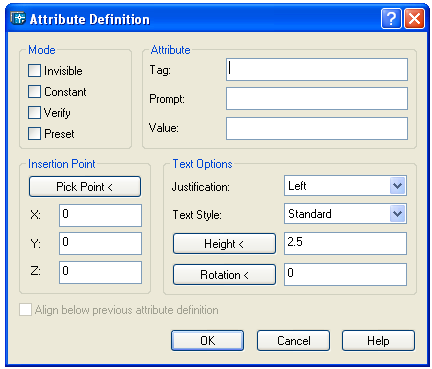Select the Z coordinate field
432x369 pixels.
pos(100,272)
